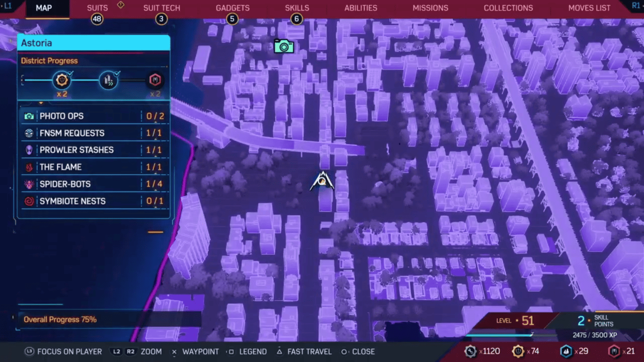Select the Spider-Bots icon
Viewport: 644px width, 362px height.
coord(29,184)
